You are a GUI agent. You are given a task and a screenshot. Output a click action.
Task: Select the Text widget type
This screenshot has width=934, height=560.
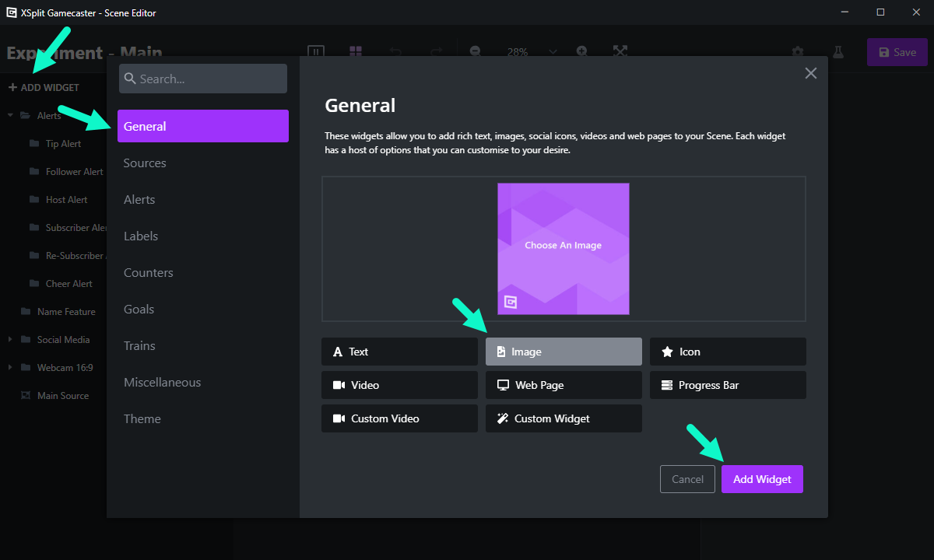(399, 352)
